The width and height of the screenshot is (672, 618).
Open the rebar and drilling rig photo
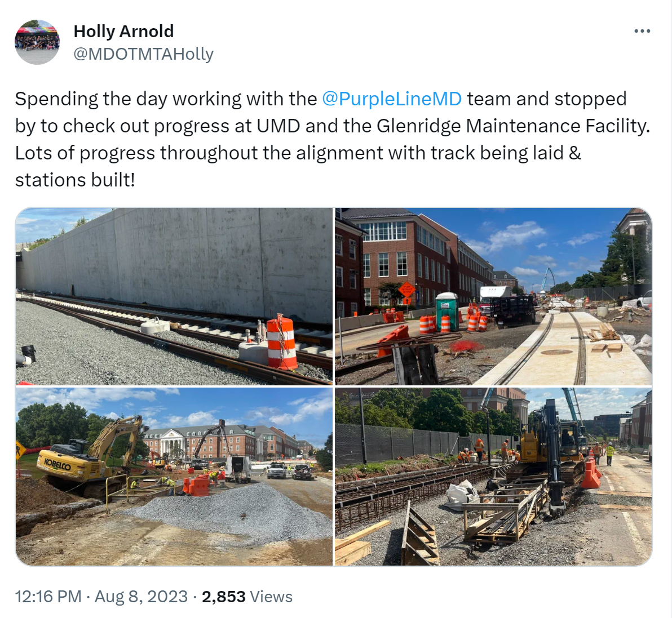coord(493,476)
